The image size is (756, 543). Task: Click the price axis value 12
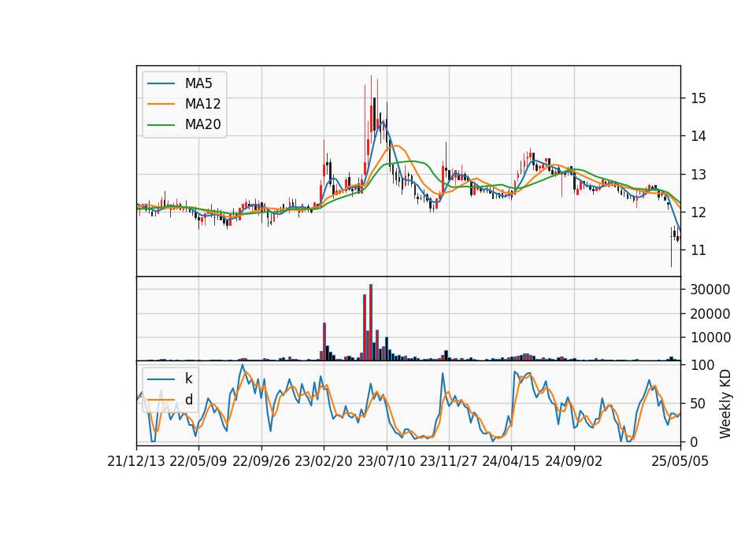tap(699, 212)
